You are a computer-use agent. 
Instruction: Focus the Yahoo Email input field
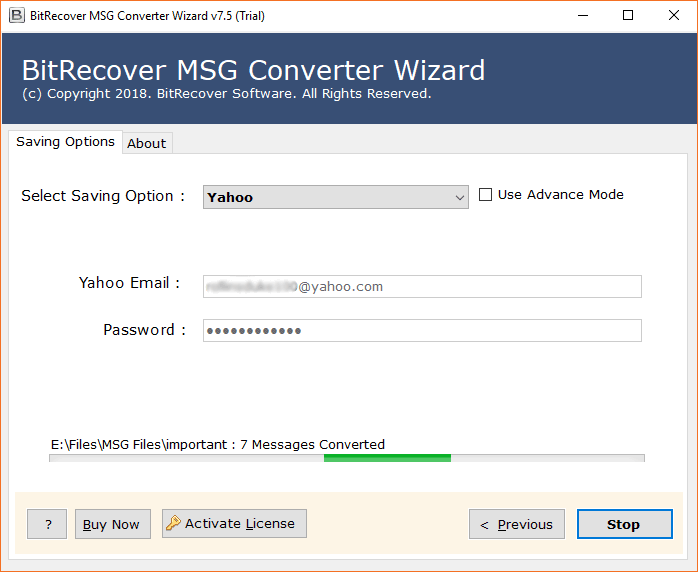422,286
